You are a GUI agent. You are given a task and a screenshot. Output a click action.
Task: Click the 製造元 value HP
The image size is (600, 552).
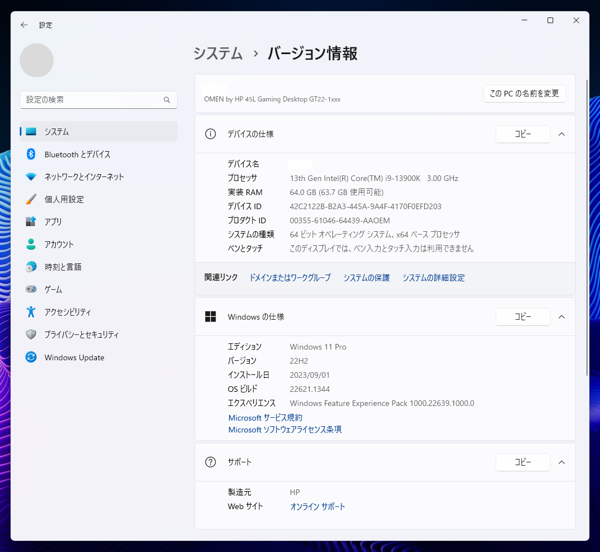[x=295, y=492]
